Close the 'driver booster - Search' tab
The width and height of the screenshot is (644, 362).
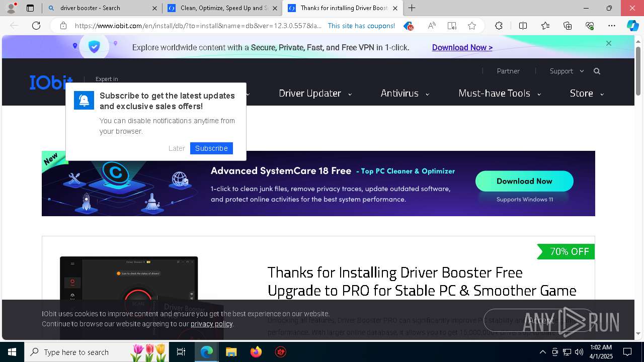pos(154,8)
